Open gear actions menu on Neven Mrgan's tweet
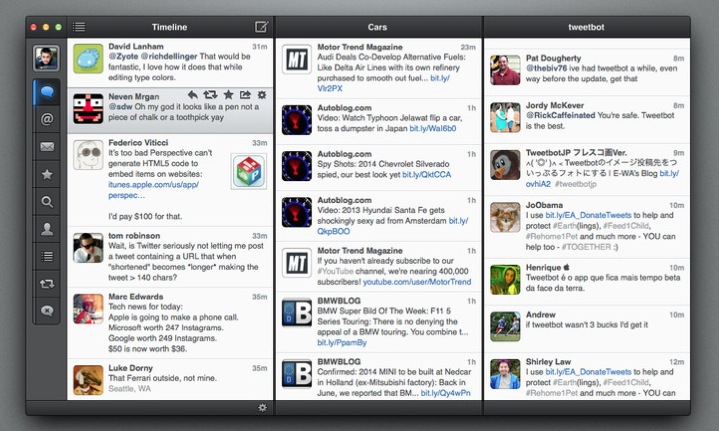 [262, 95]
